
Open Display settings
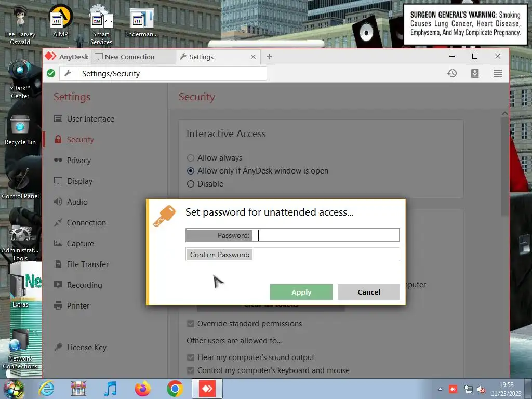[x=73, y=181]
